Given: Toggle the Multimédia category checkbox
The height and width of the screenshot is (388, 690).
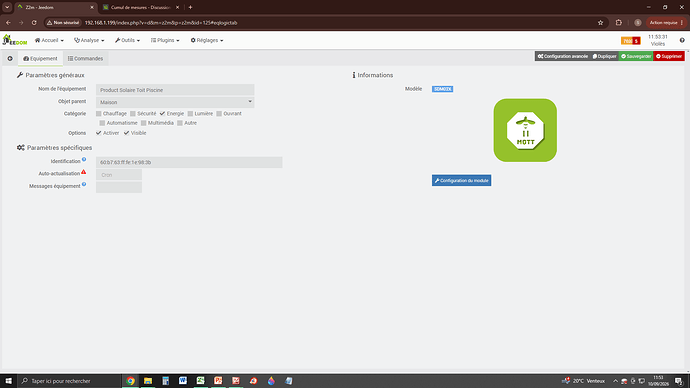Looking at the screenshot, I should [x=143, y=123].
